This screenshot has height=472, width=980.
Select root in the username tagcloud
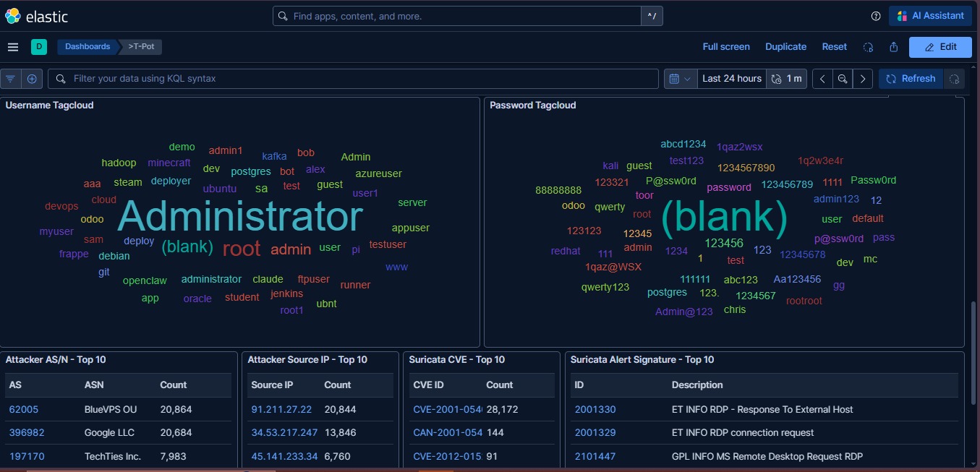[x=242, y=249]
